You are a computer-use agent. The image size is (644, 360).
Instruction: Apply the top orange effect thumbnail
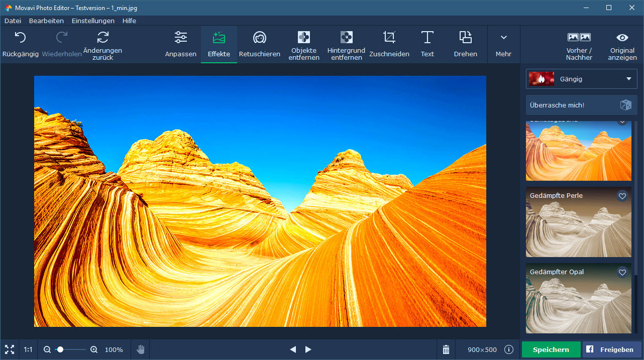pyautogui.click(x=579, y=151)
